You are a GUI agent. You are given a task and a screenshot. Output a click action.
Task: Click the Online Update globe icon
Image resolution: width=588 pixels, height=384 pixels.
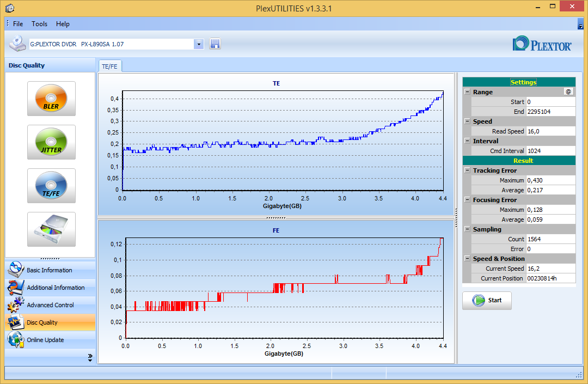click(15, 339)
